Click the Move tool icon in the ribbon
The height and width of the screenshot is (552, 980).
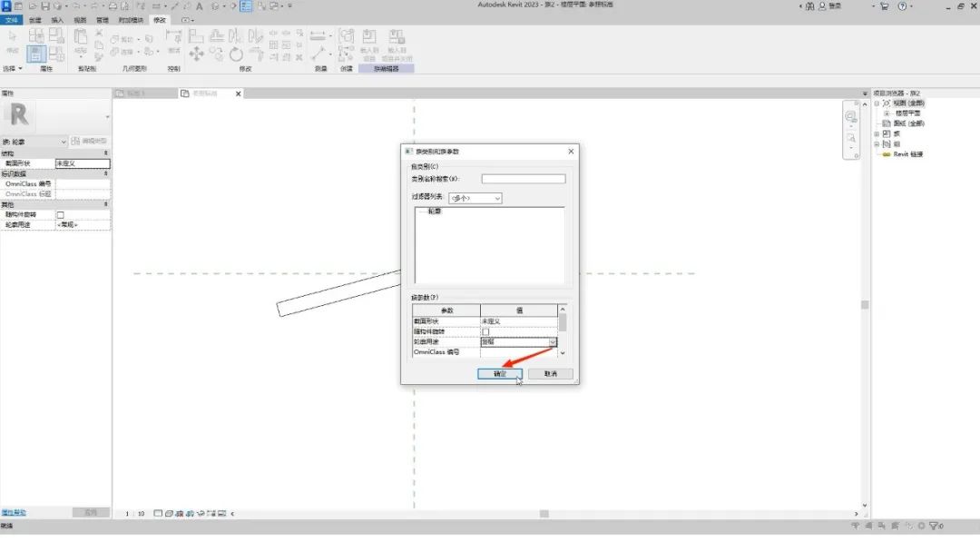(x=196, y=54)
